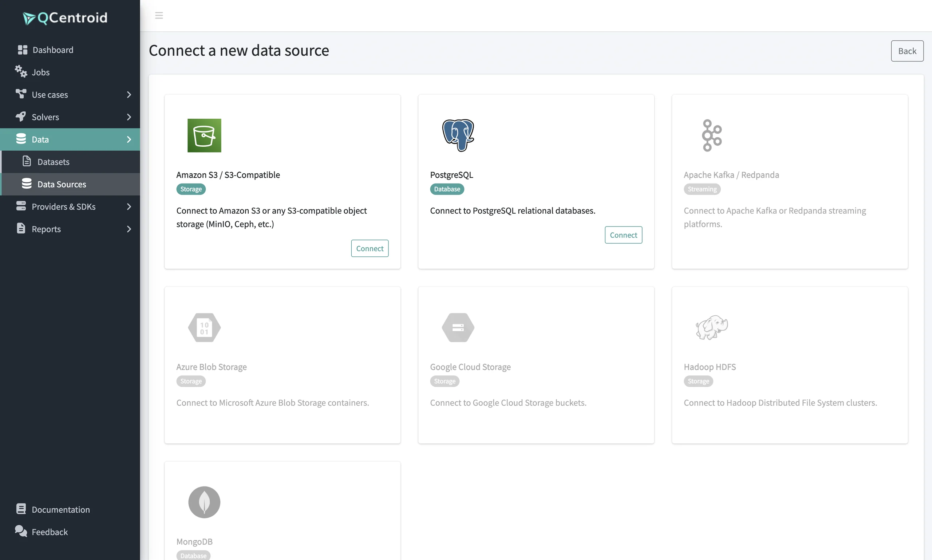Collapse the Data section chevron
The image size is (932, 560).
pos(129,139)
